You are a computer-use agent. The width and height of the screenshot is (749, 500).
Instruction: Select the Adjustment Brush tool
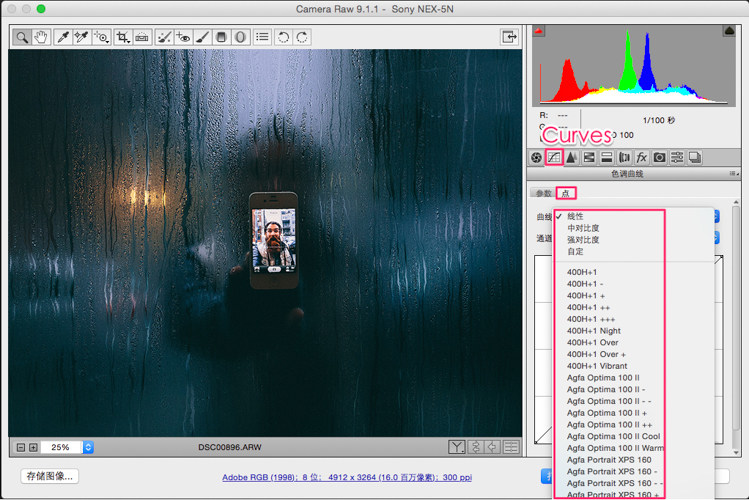pyautogui.click(x=202, y=37)
